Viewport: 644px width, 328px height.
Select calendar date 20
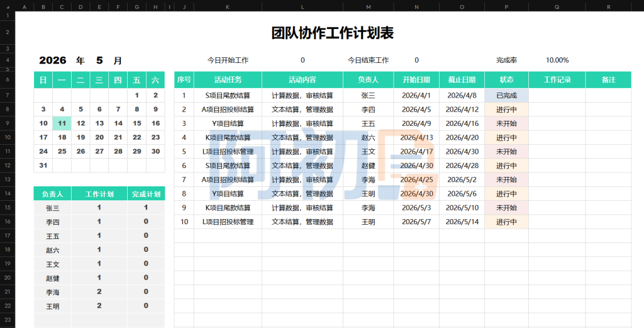point(99,137)
